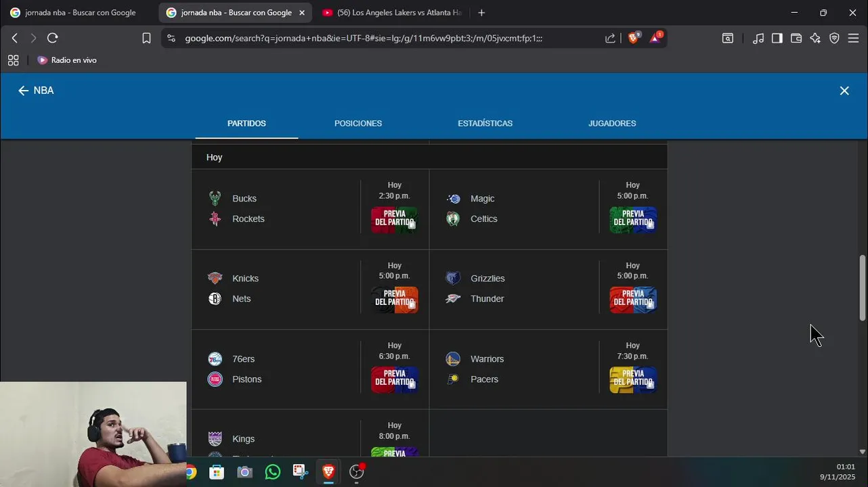868x487 pixels.
Task: Open Brave Rewards icon
Action: [655, 38]
